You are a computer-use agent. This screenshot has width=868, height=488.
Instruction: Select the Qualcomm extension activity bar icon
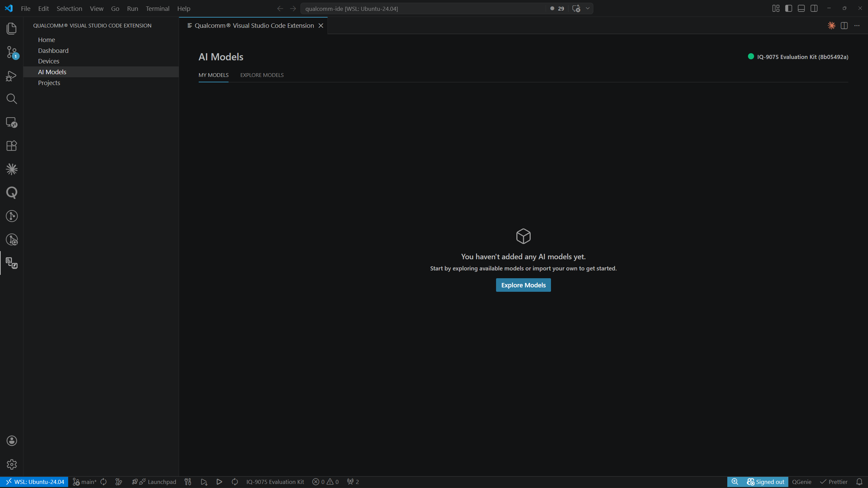tap(12, 263)
